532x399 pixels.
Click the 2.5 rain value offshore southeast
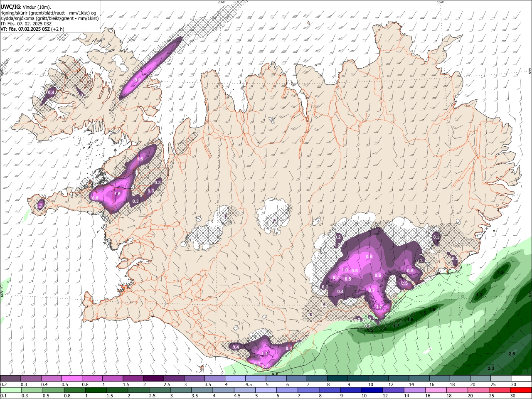(x=512, y=354)
